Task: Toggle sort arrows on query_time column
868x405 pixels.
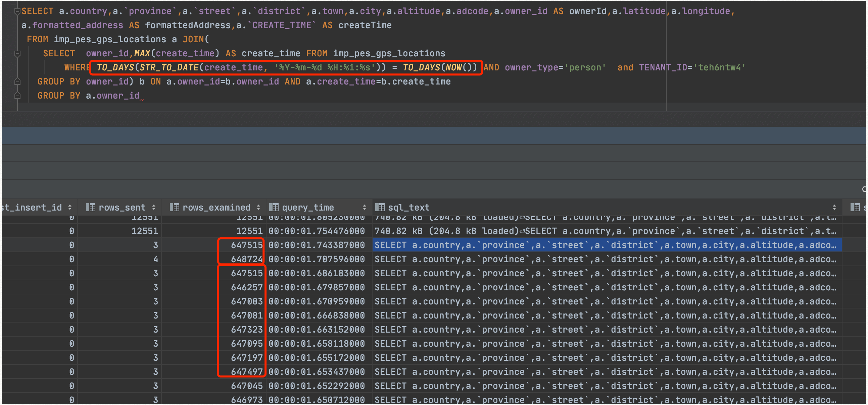Action: (x=364, y=208)
